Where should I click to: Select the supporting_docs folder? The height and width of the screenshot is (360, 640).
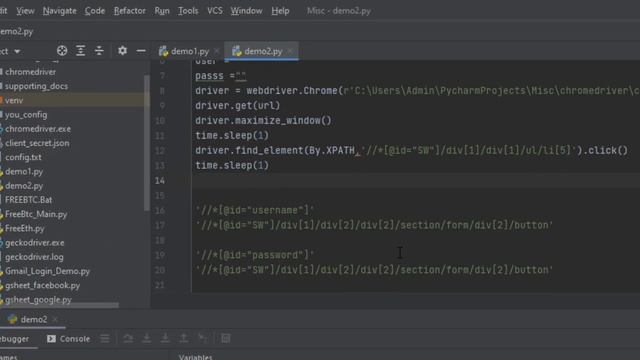tap(36, 86)
